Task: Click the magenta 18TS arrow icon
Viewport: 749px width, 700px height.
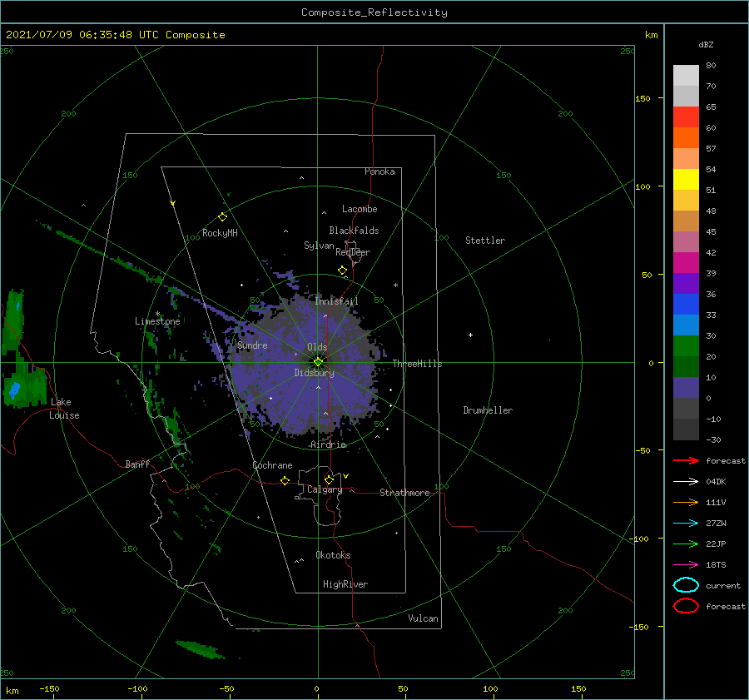Action: pyautogui.click(x=686, y=565)
